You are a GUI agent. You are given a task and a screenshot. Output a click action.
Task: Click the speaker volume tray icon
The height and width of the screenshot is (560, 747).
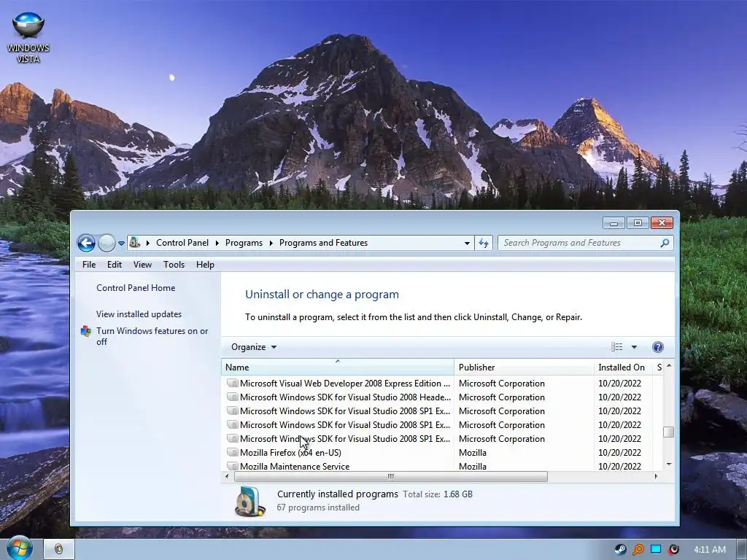tap(673, 550)
